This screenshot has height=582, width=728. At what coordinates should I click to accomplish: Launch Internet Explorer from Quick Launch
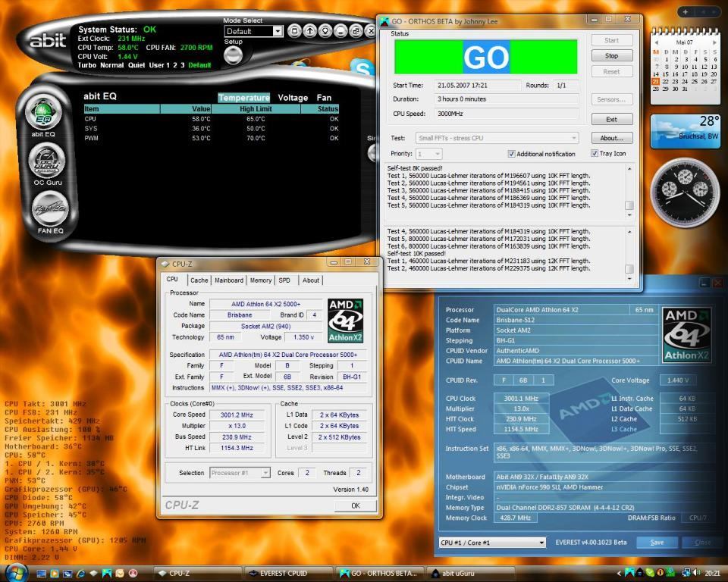(81, 573)
